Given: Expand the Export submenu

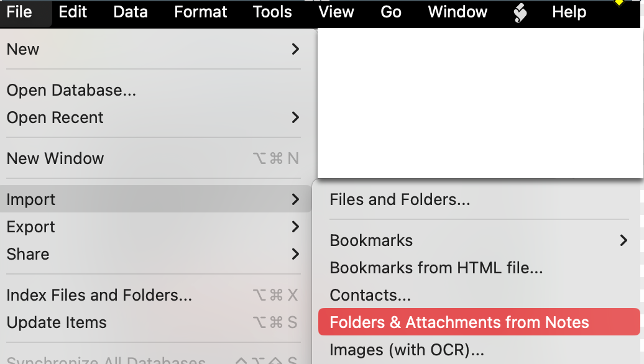Looking at the screenshot, I should (x=152, y=227).
